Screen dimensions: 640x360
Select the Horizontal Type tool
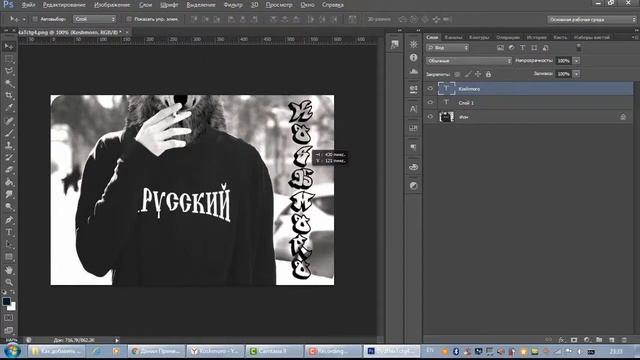click(x=9, y=232)
